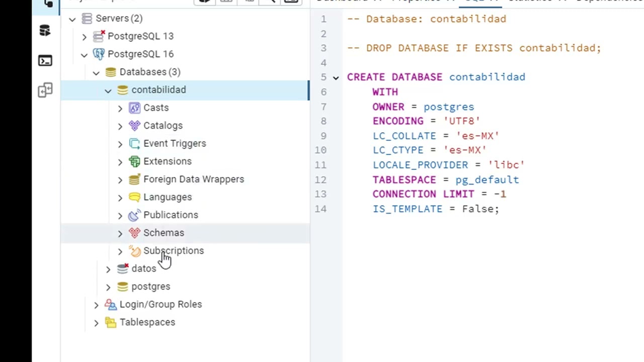The width and height of the screenshot is (644, 362).
Task: Expand the PostgreSQL 13 server node
Action: pos(84,37)
